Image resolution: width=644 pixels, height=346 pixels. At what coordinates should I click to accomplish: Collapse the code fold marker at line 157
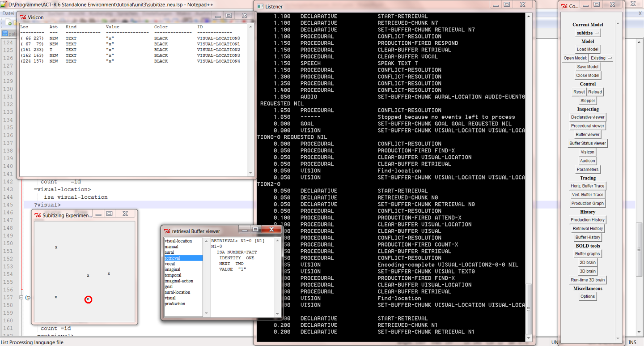tap(21, 298)
